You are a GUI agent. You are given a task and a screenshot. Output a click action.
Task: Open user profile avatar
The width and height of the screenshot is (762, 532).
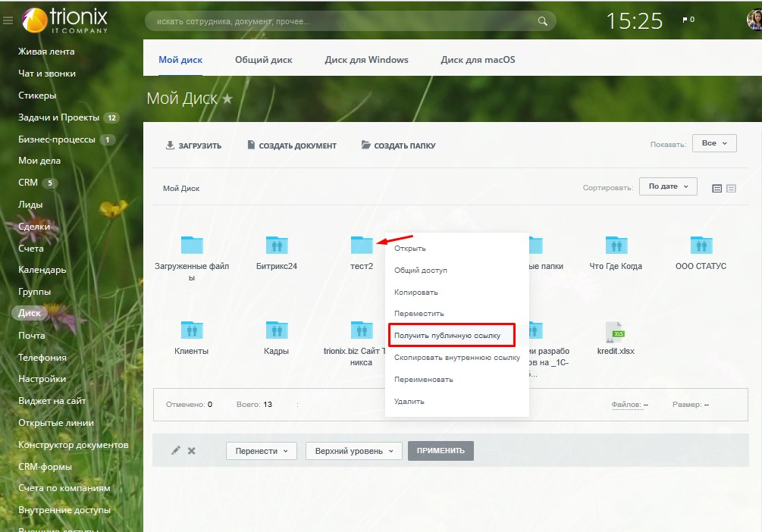754,20
